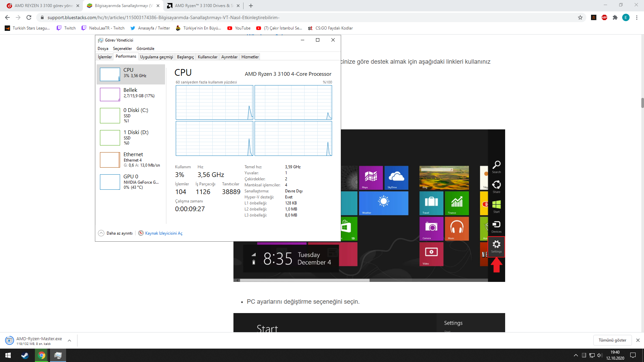Open the Dosya menu in Görev Yöneticisi
The width and height of the screenshot is (644, 362).
(x=103, y=49)
